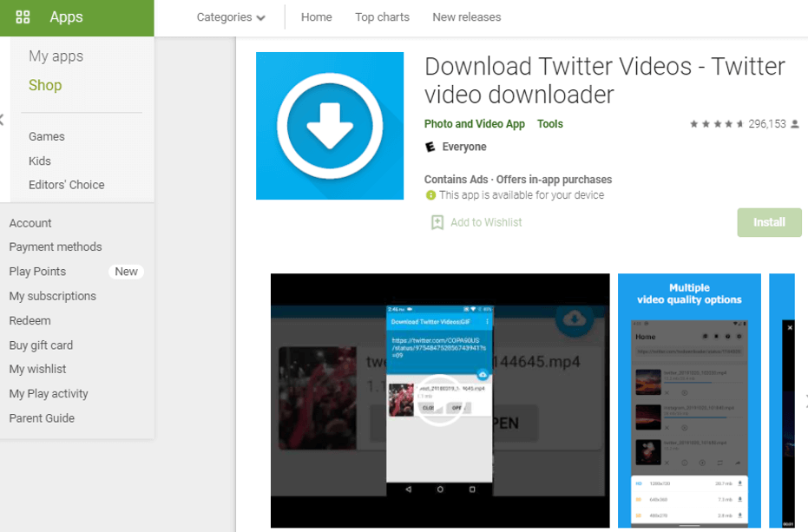808x532 pixels.
Task: Click the Everyone content rating icon
Action: (430, 147)
